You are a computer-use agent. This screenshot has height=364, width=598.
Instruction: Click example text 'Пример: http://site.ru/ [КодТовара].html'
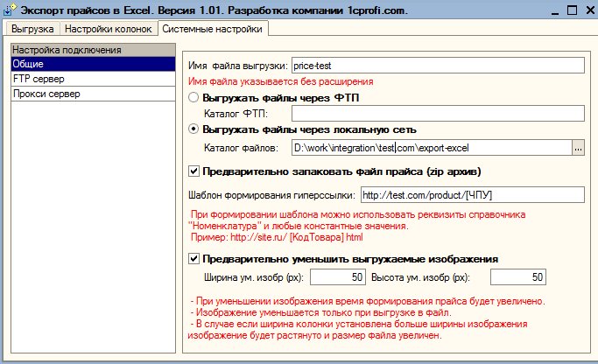[x=277, y=237]
